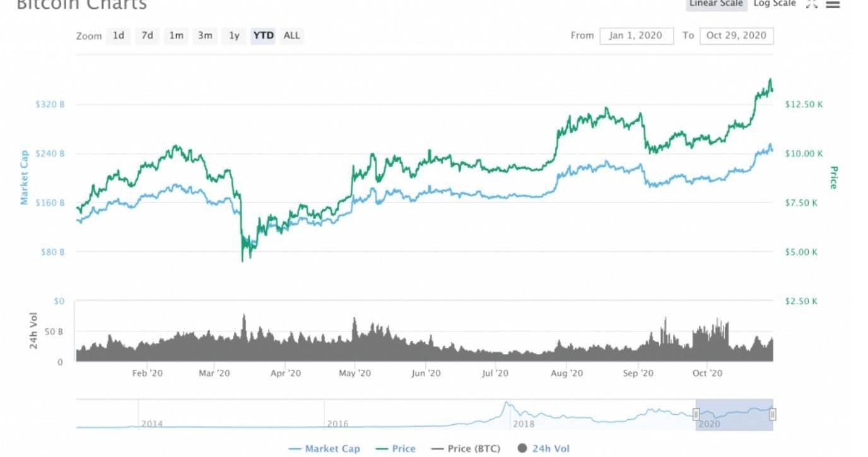Select the YTD zoom option
The width and height of the screenshot is (868, 457).
pyautogui.click(x=263, y=36)
